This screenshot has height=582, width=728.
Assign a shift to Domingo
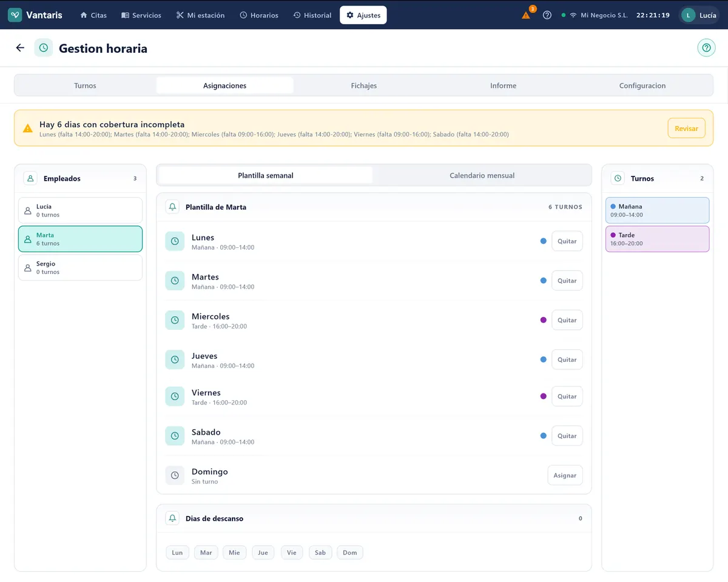coord(565,475)
